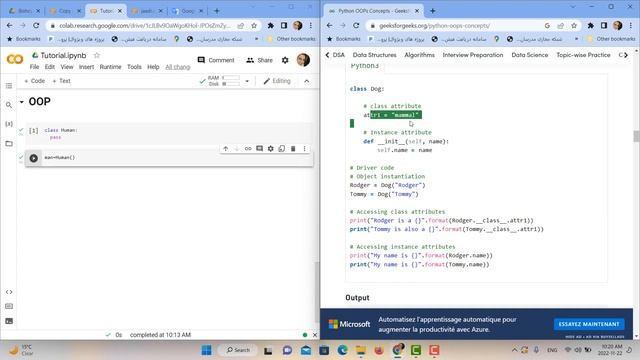
Task: Open the Colab command palette icon
Action: pos(9,306)
